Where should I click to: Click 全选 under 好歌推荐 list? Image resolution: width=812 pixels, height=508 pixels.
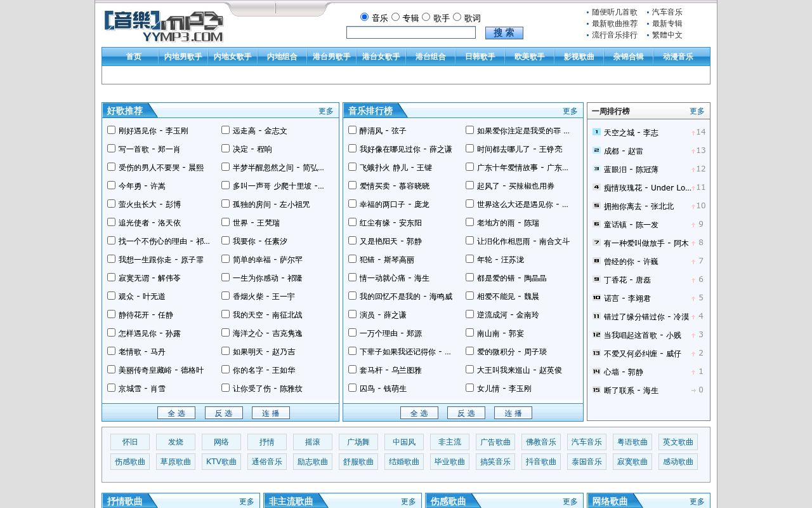[x=176, y=413]
